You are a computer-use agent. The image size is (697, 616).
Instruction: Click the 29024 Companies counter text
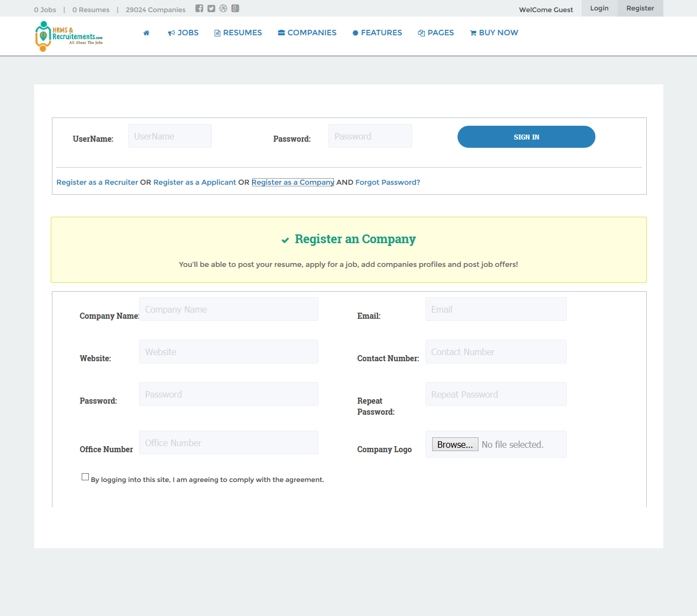click(156, 10)
